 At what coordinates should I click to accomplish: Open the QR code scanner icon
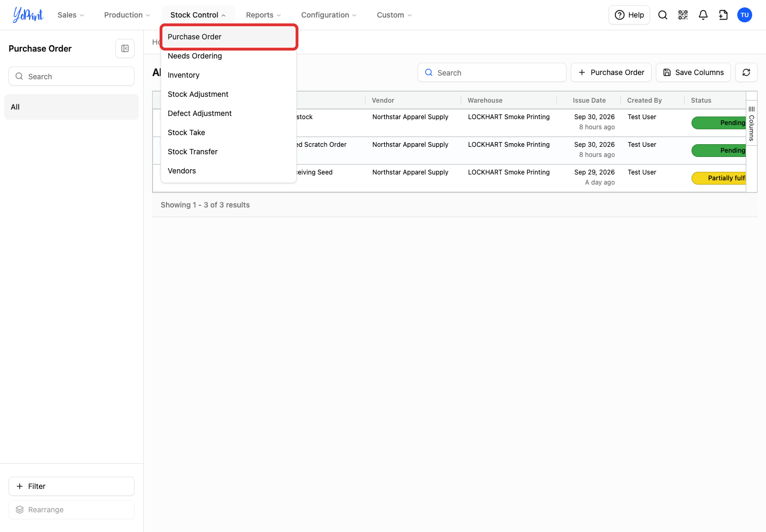[683, 15]
